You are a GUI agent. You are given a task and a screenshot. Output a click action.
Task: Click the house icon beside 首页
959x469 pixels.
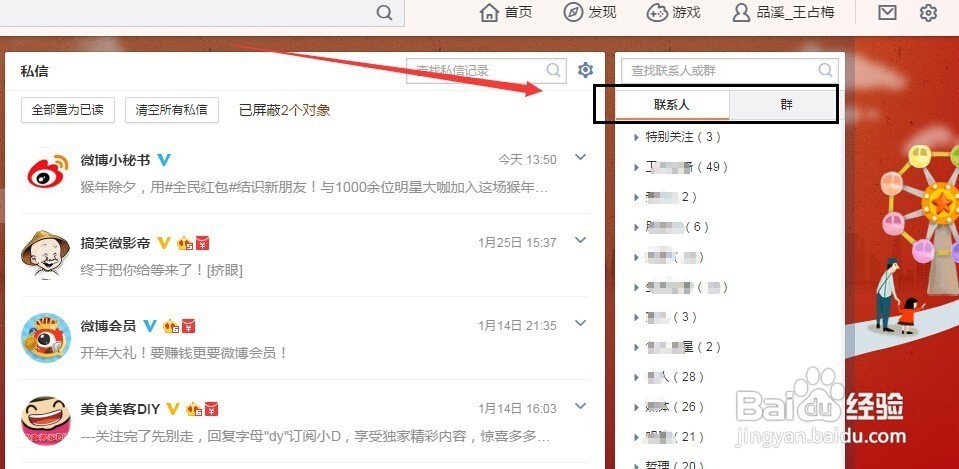click(x=489, y=12)
